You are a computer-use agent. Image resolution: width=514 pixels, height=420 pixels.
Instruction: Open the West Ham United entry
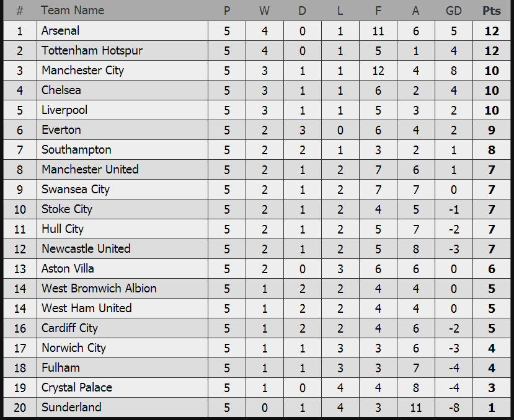coord(87,308)
